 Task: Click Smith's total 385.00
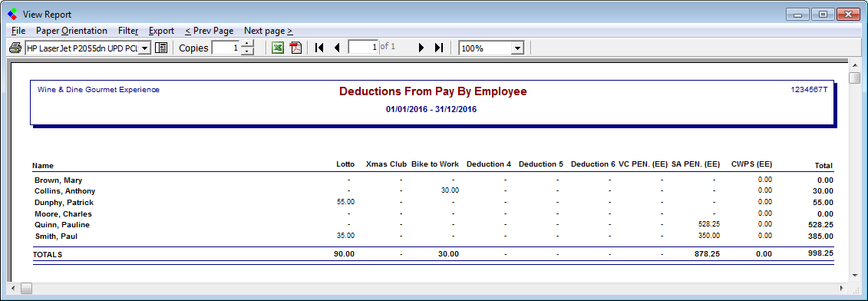pyautogui.click(x=821, y=237)
